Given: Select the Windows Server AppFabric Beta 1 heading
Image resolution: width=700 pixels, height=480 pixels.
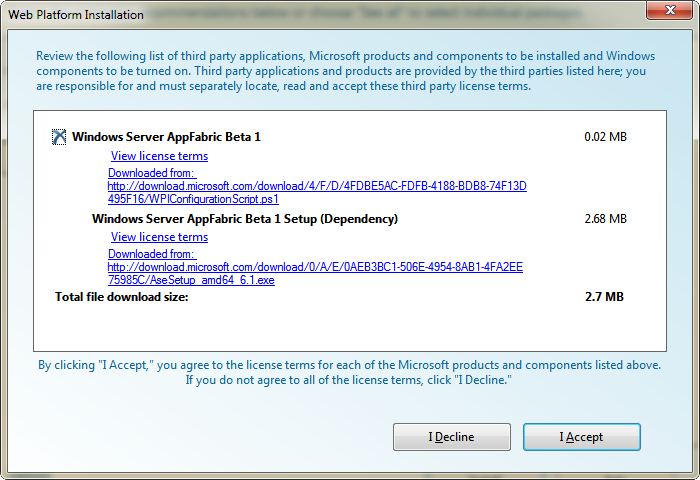Looking at the screenshot, I should 166,137.
